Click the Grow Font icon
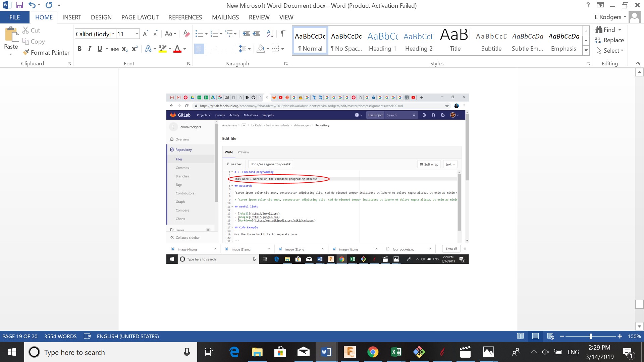 pos(145,34)
